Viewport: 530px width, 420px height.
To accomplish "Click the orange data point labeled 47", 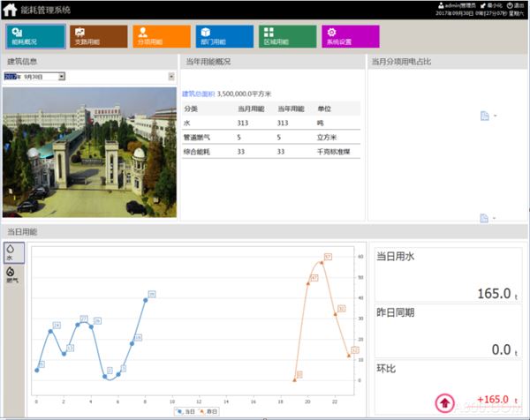I will point(308,283).
